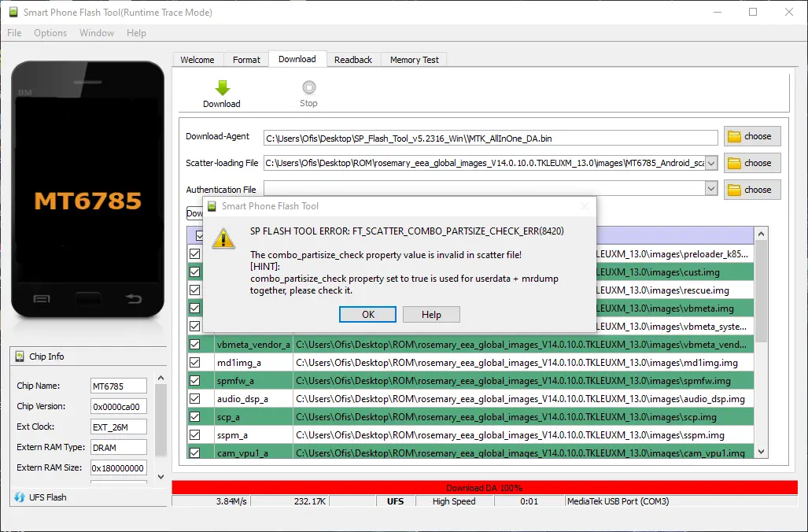This screenshot has height=532, width=808.
Task: Open the Memory Test tab
Action: pyautogui.click(x=415, y=60)
